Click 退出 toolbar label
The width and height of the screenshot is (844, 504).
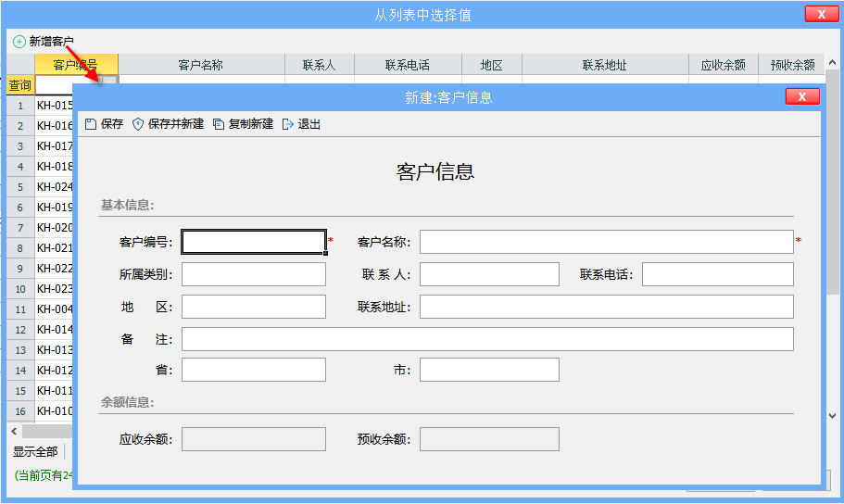[309, 124]
